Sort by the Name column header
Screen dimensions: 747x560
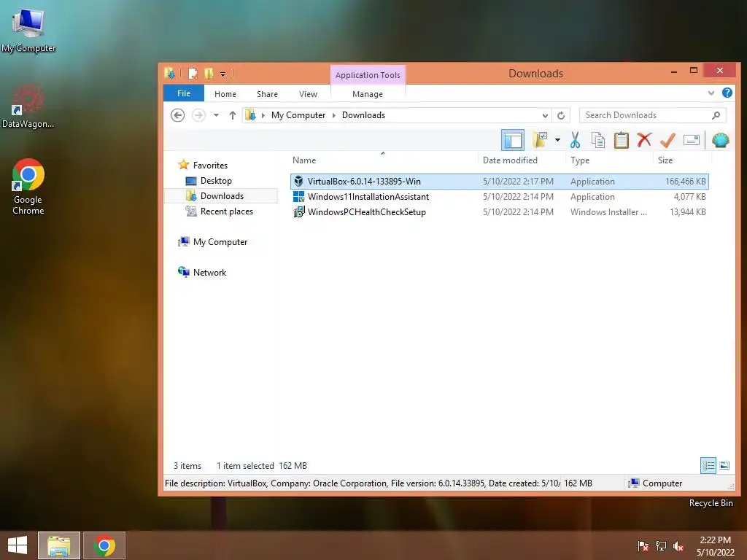pos(304,160)
